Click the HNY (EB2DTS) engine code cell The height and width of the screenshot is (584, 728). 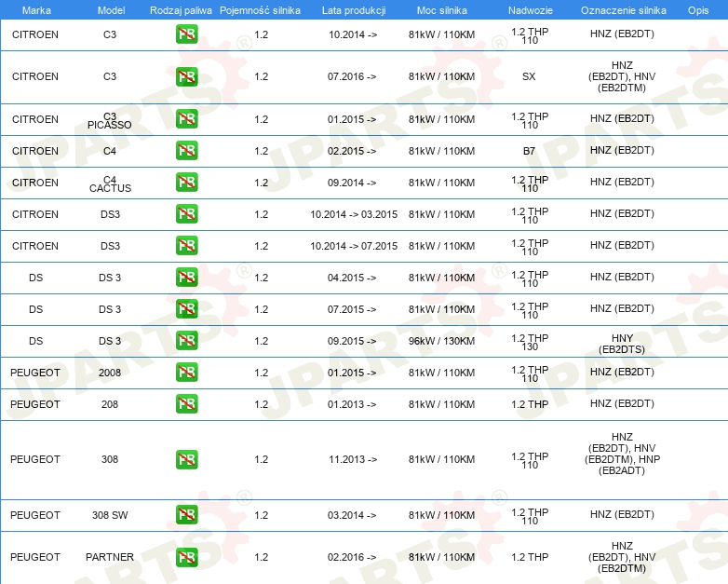click(622, 344)
